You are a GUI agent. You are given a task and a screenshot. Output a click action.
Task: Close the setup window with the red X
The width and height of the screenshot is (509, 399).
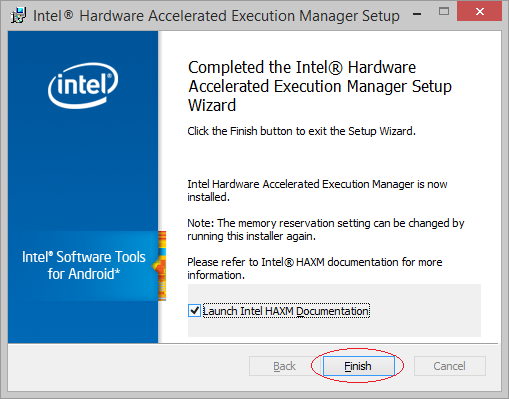(x=480, y=12)
